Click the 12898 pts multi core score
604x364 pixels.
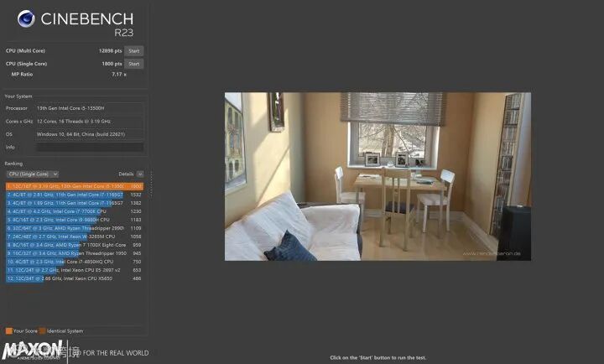coord(110,51)
